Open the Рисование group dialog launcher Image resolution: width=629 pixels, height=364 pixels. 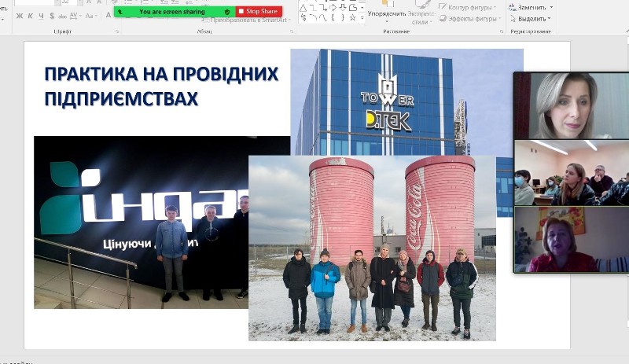coord(502,31)
